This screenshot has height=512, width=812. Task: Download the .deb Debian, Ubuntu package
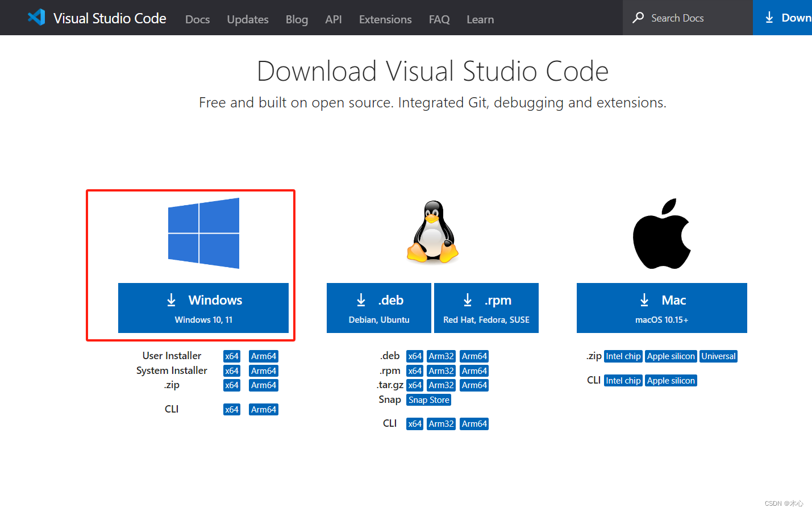click(379, 308)
